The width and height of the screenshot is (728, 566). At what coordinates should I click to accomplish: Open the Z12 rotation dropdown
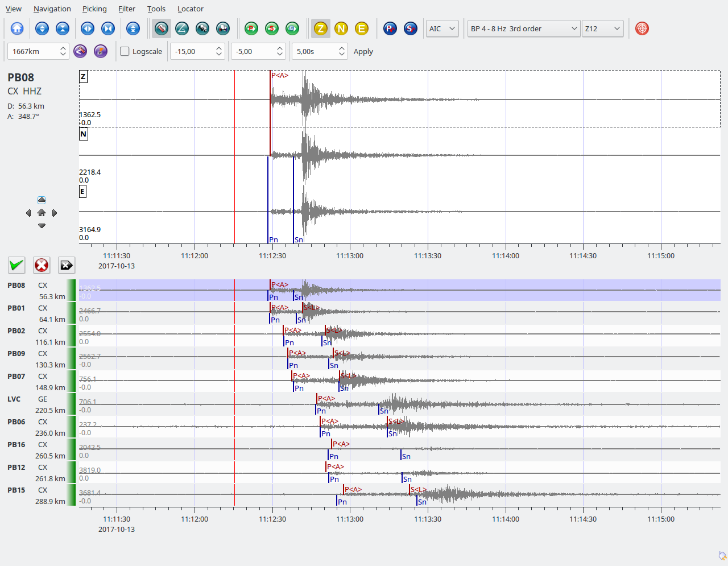coord(602,28)
